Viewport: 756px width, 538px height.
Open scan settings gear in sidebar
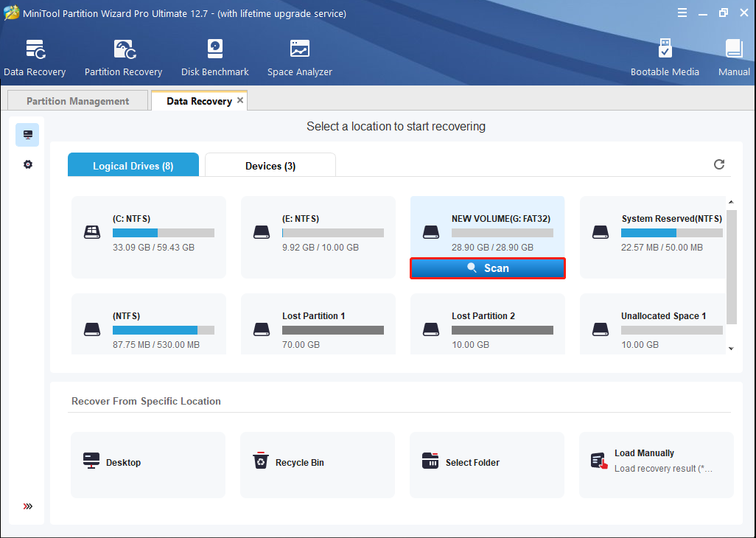pos(28,164)
